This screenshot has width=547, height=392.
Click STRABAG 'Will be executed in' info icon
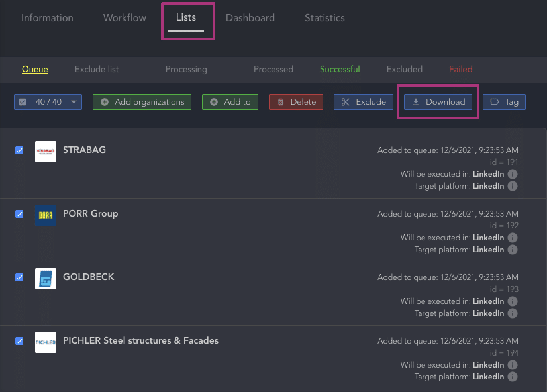pyautogui.click(x=513, y=174)
